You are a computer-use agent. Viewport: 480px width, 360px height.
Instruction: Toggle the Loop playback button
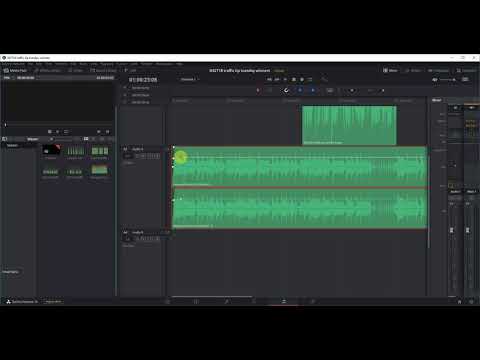click(x=310, y=79)
